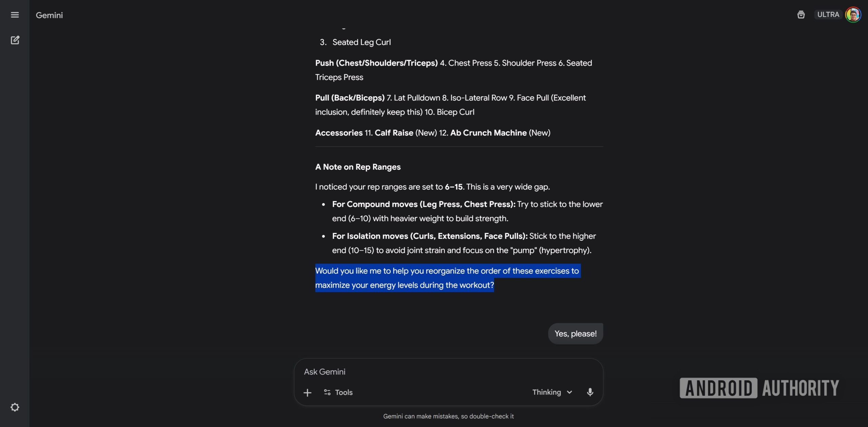Open the Tools sliders icon in the prompt bar
Viewport: 868px width, 427px height.
pyautogui.click(x=327, y=392)
